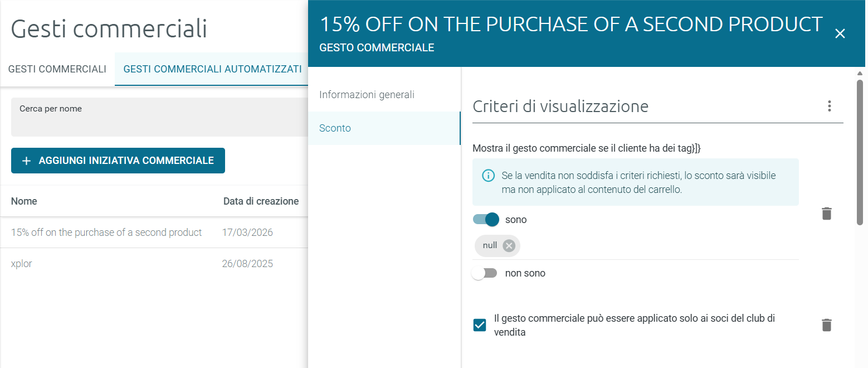
Task: Focus the Cerca per nome search field
Action: (159, 117)
